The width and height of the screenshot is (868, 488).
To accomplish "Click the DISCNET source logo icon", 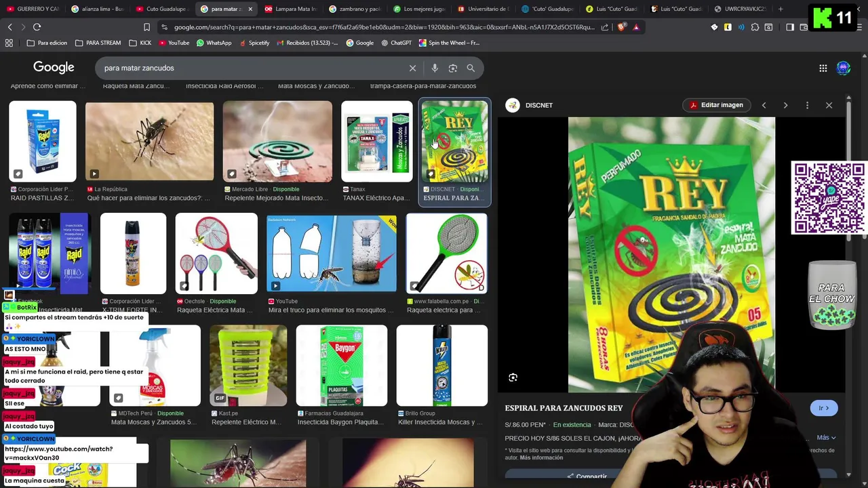I will pyautogui.click(x=513, y=105).
